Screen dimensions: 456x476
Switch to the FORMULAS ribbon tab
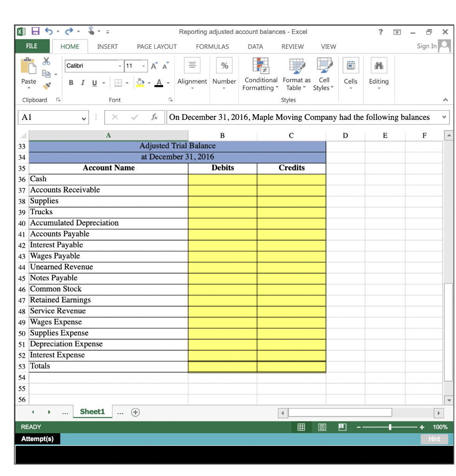[212, 46]
